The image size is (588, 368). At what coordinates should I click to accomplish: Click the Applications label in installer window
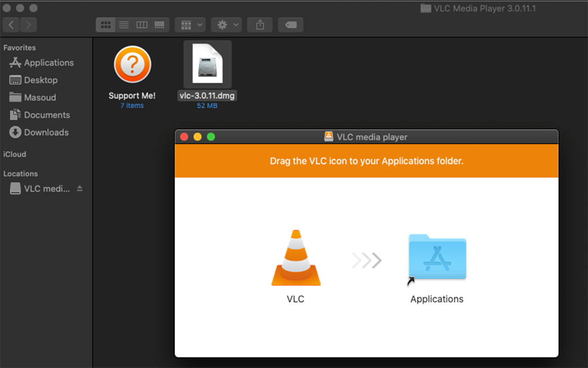point(437,299)
